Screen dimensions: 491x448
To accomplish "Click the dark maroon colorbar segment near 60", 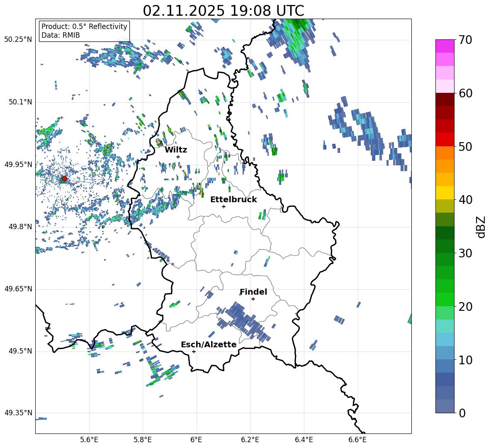I will (x=445, y=99).
